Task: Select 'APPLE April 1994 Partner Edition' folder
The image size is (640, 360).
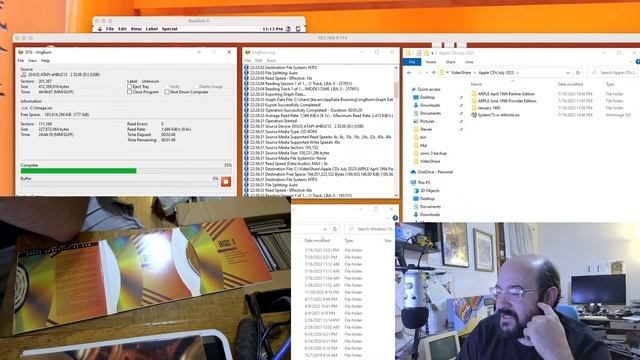Action: pyautogui.click(x=506, y=94)
